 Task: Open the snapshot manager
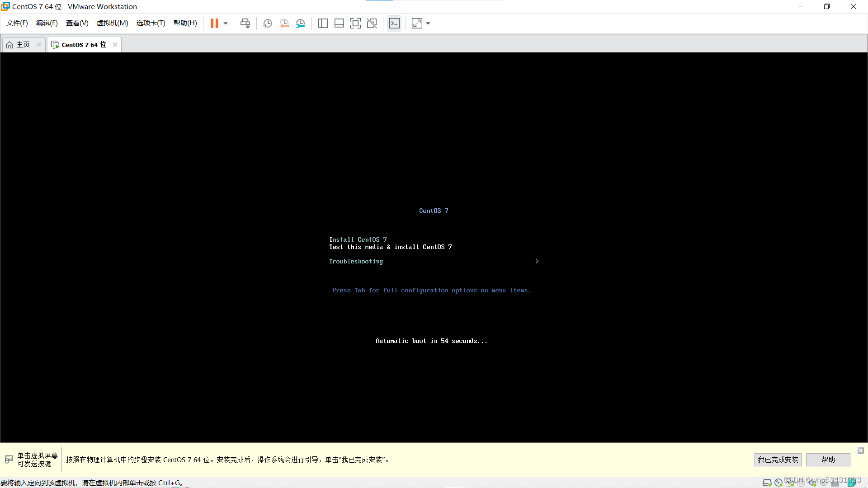[x=300, y=23]
